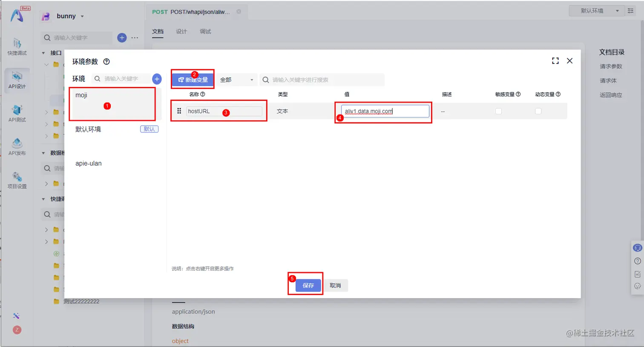The width and height of the screenshot is (644, 347).
Task: Open the 全部 filter dropdown
Action: [237, 80]
